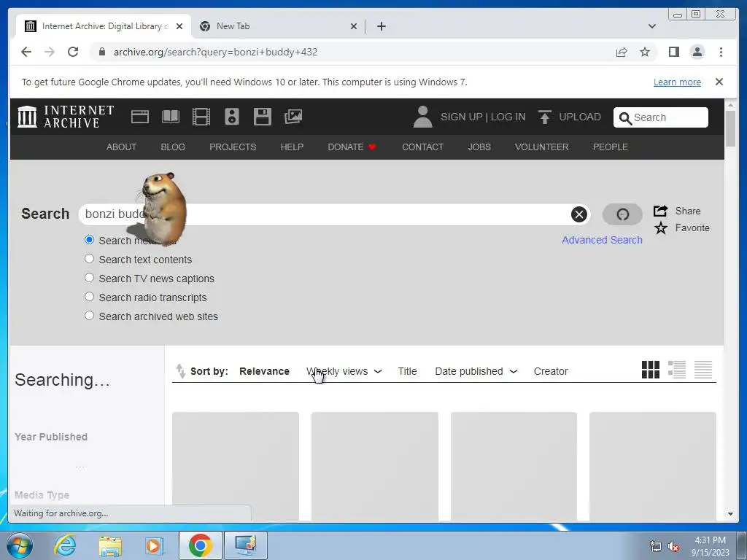Open Windows Explorer from taskbar

110,545
